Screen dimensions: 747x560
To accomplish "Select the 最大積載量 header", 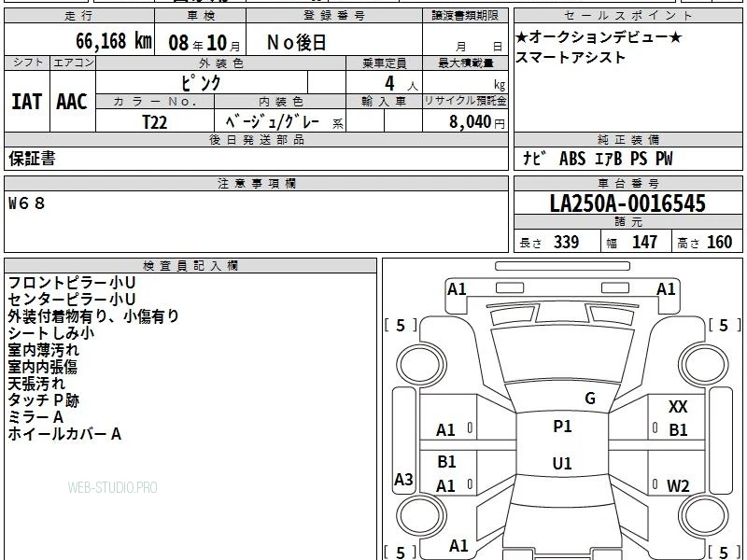I will 465,63.
